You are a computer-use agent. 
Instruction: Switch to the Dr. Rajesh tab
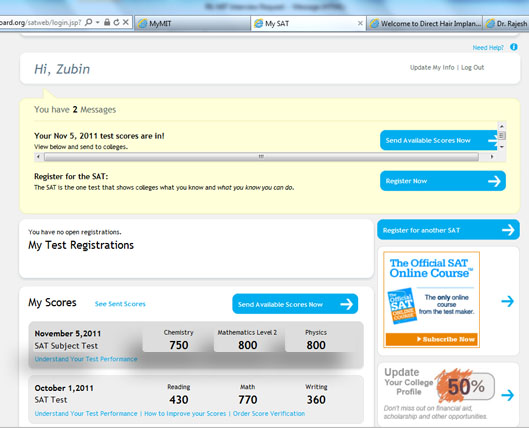tap(506, 23)
